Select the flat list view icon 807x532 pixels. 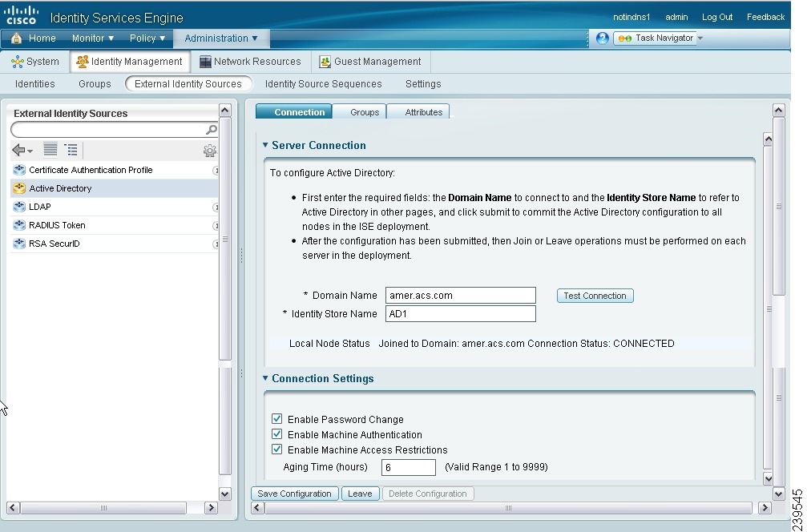(50, 150)
